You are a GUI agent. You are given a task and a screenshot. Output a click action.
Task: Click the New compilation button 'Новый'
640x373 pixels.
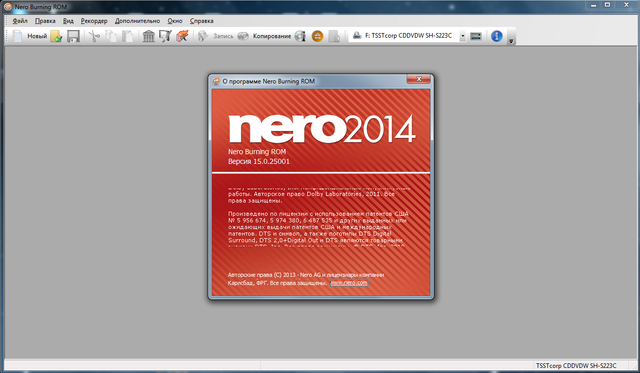(29, 36)
